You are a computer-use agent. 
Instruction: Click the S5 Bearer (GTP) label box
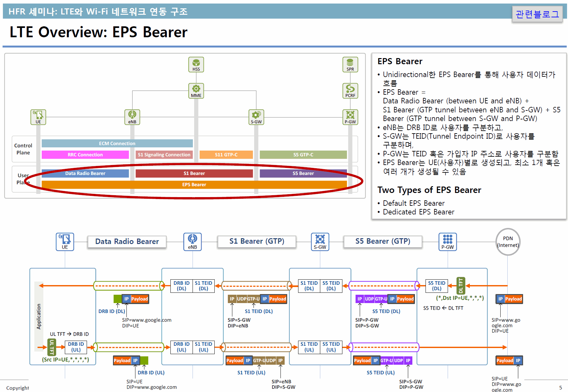(383, 241)
